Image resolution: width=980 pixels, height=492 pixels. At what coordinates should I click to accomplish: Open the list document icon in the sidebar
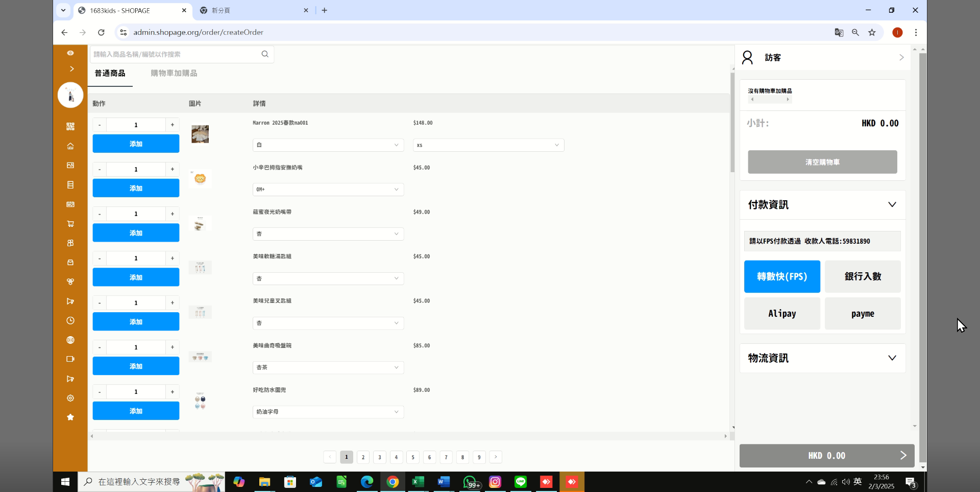point(70,185)
